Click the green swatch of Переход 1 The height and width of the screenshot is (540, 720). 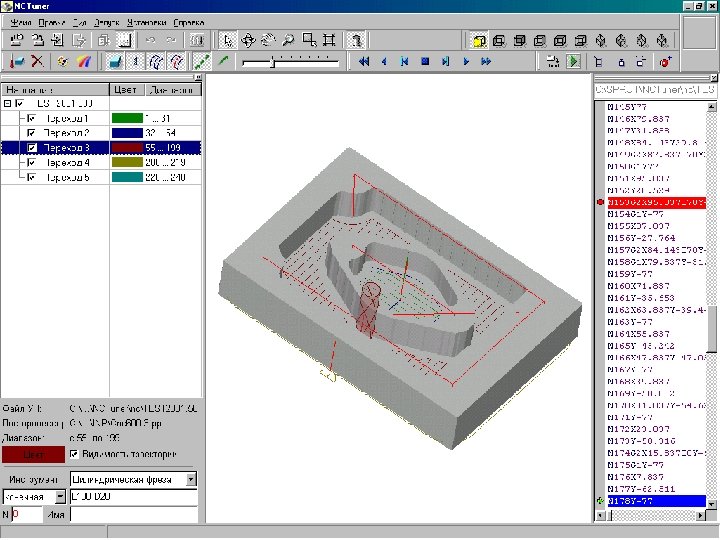click(127, 118)
